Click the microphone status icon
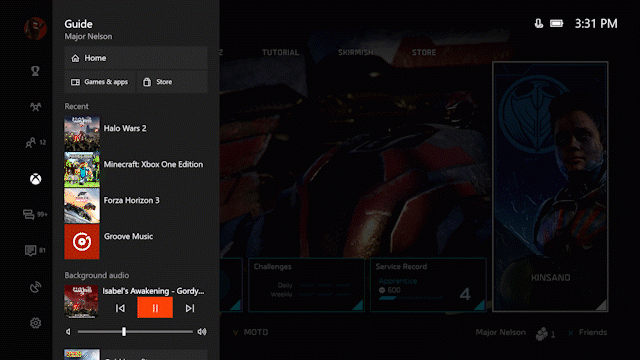This screenshot has width=640, height=360. 539,24
